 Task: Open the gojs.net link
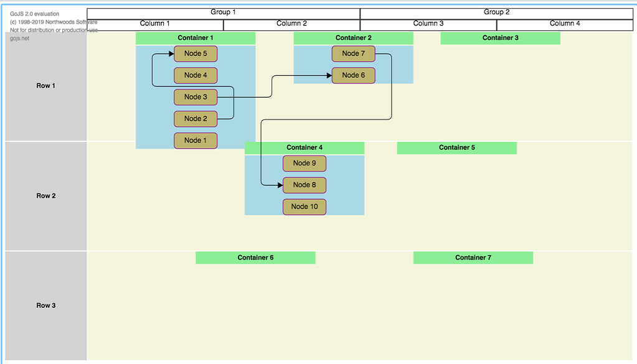pyautogui.click(x=18, y=38)
